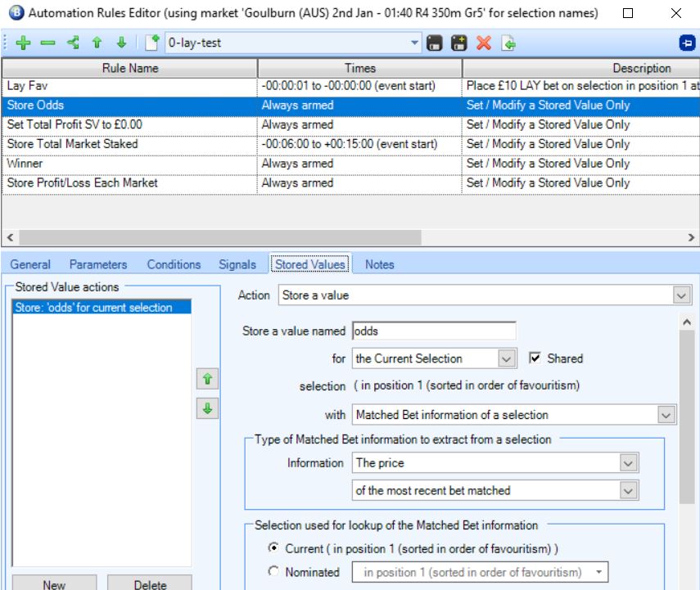This screenshot has height=590, width=700.
Task: Click the 'odds' stored value name field
Action: (433, 331)
